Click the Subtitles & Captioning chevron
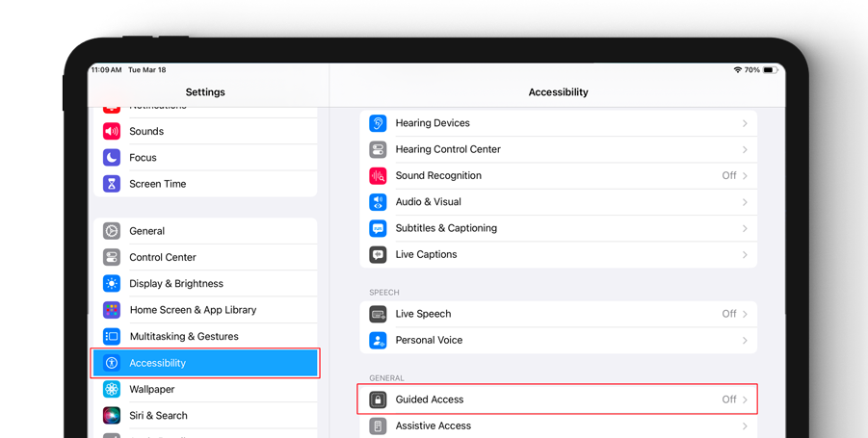 click(x=745, y=228)
